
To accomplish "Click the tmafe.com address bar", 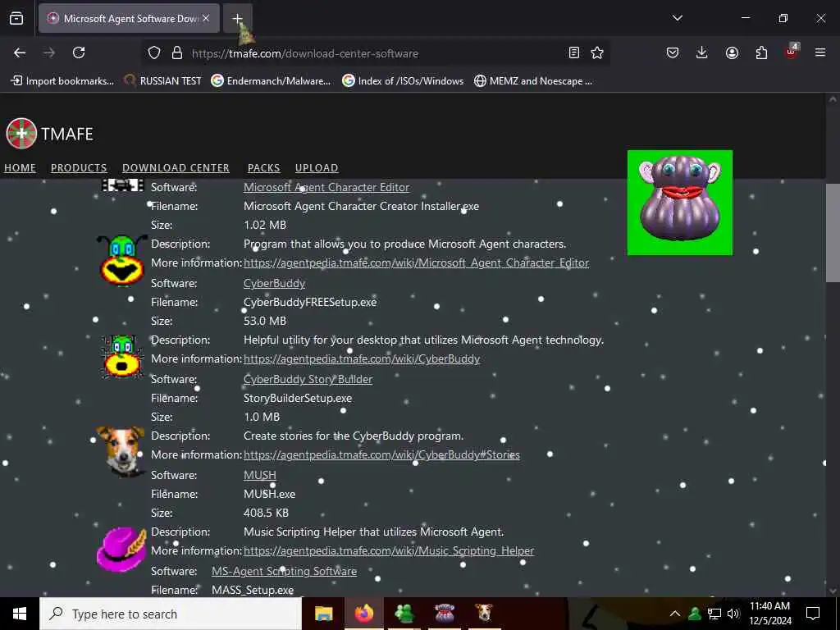I will pos(375,53).
